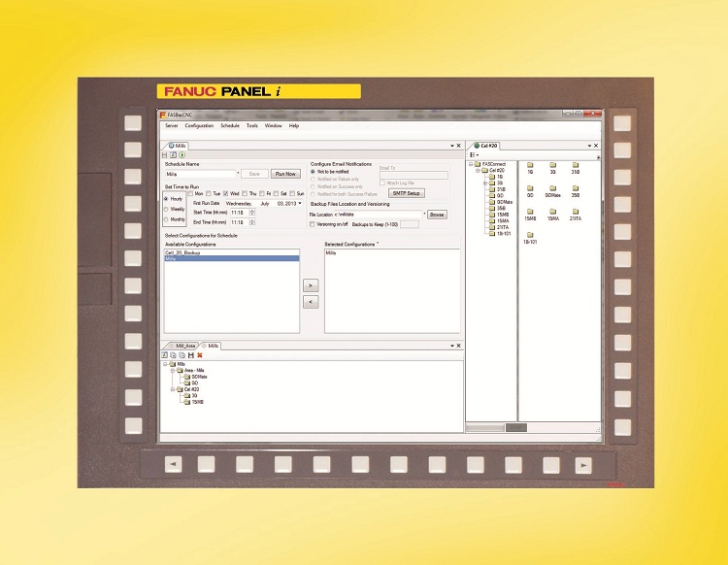This screenshot has width=728, height=565.
Task: Open the First Run Date dropdown arrow
Action: pyautogui.click(x=300, y=203)
